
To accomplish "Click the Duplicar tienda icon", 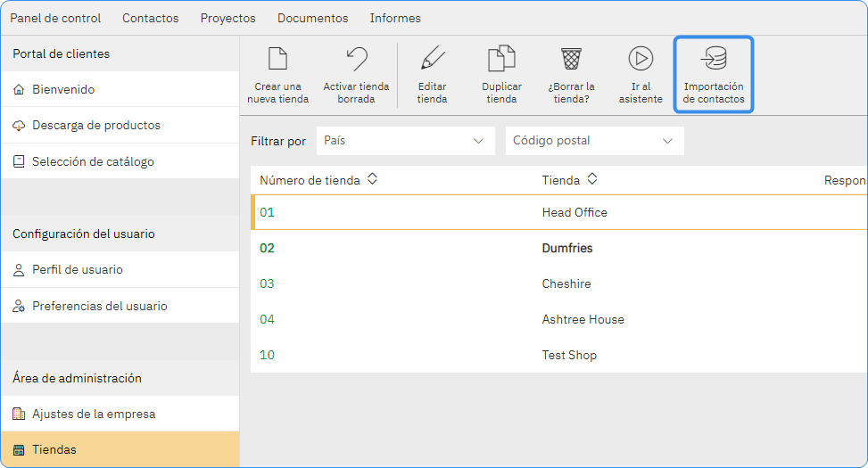I will (x=501, y=60).
